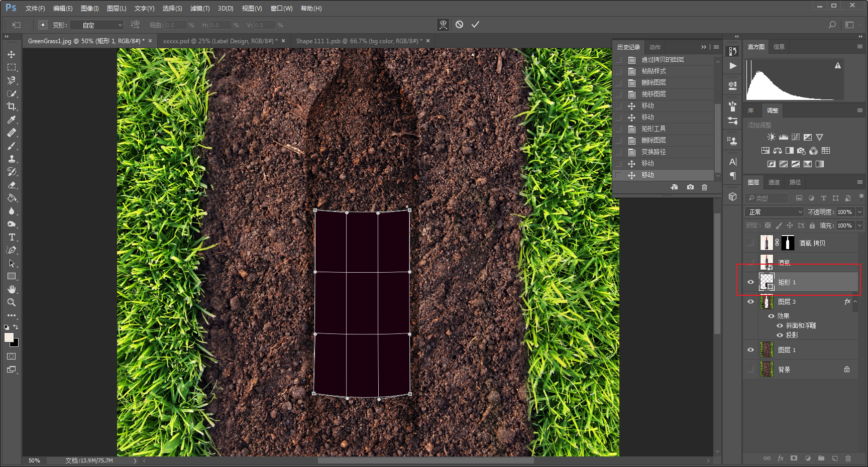Click the foreground color swatch
The height and width of the screenshot is (467, 868).
click(9, 337)
